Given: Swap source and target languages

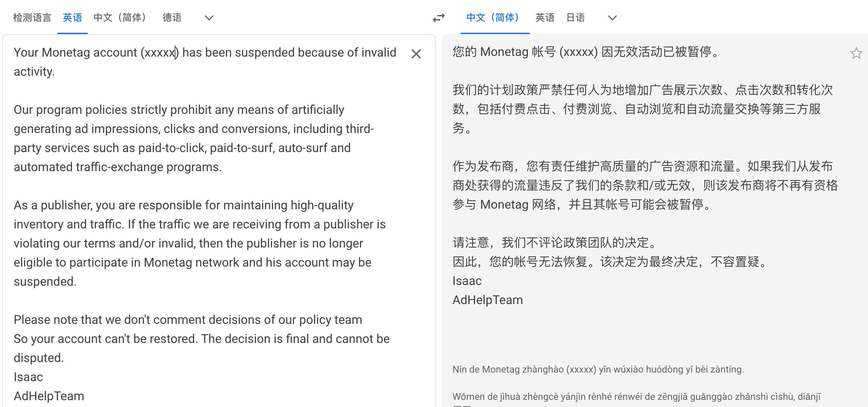Looking at the screenshot, I should coord(439,18).
